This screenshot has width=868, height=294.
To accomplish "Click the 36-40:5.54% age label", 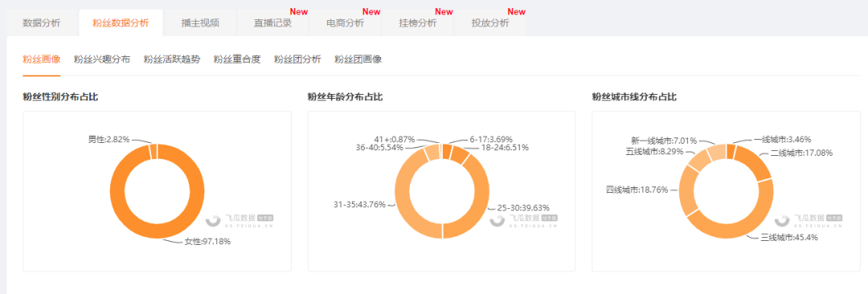I will (x=379, y=148).
